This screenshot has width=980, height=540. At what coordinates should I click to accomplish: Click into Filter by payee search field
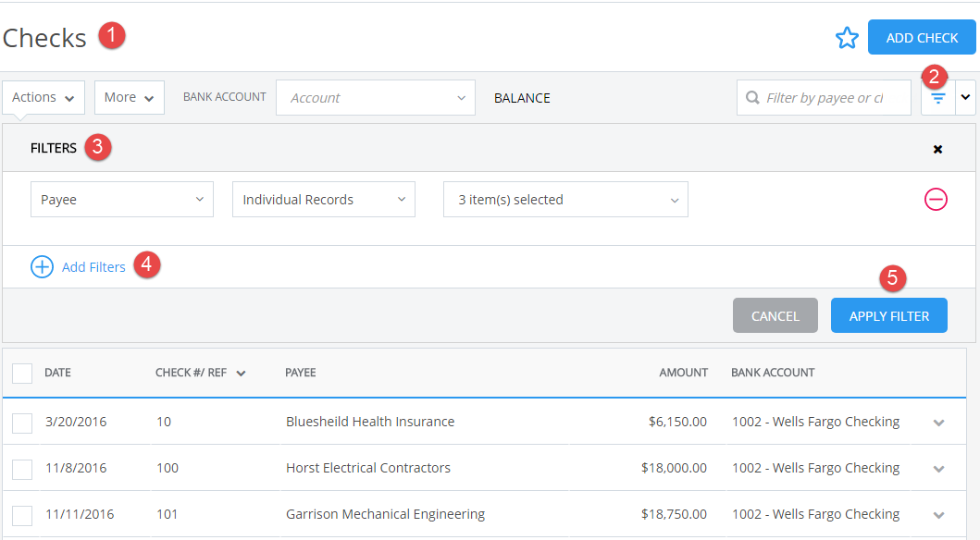(x=824, y=98)
